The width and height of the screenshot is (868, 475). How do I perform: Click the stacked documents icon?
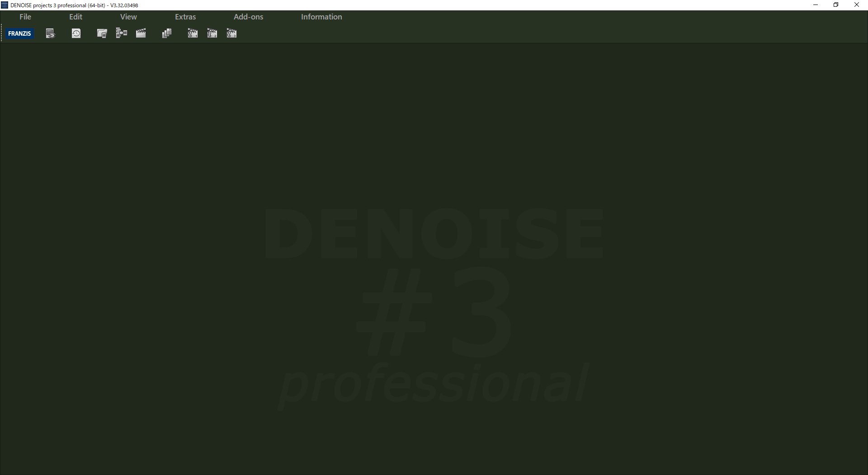click(x=167, y=33)
